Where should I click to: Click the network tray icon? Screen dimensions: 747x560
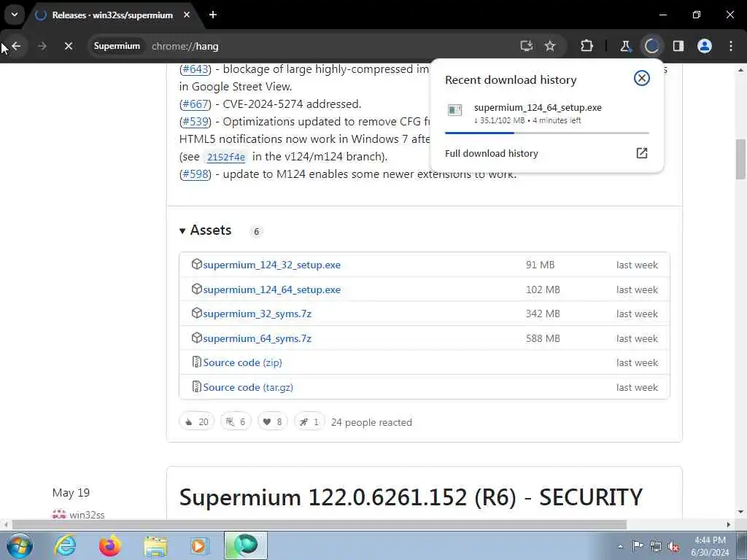click(x=656, y=547)
